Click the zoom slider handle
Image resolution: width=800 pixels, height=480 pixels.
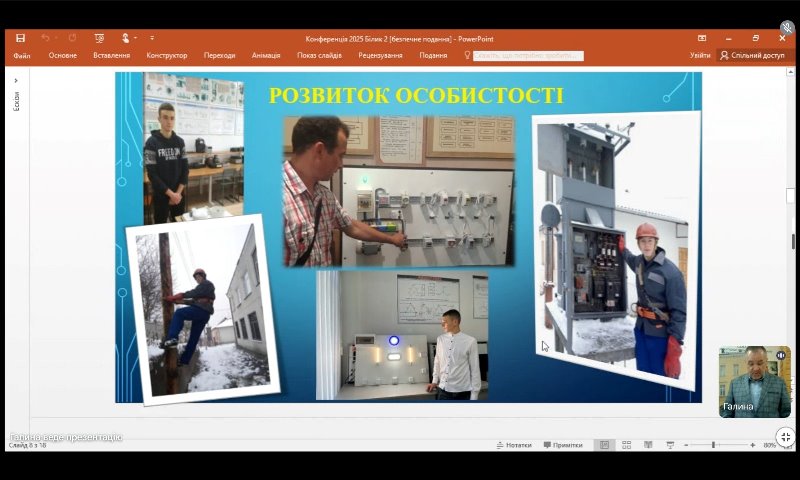point(713,445)
